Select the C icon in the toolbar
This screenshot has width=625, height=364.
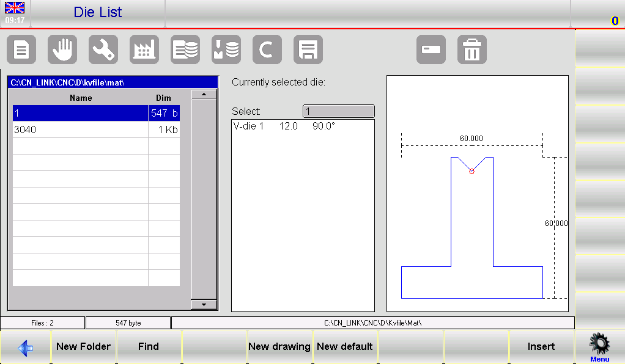267,49
